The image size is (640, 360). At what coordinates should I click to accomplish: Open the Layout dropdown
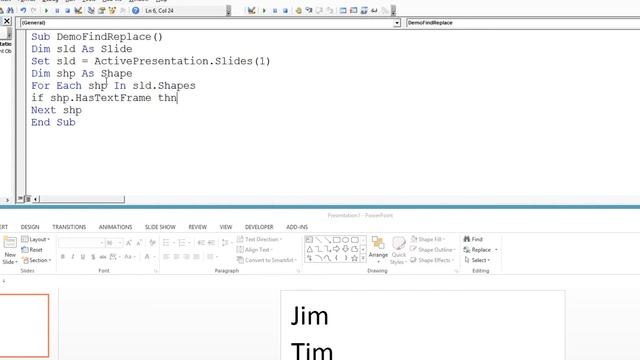tap(36, 239)
